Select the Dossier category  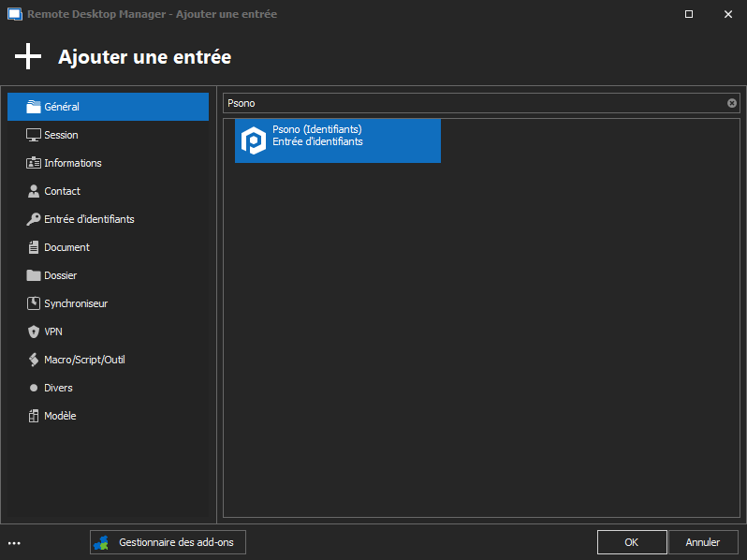(60, 275)
